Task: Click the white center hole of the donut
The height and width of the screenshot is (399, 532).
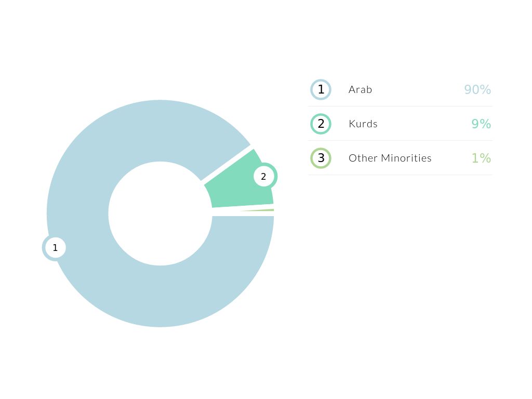Action: pos(160,214)
